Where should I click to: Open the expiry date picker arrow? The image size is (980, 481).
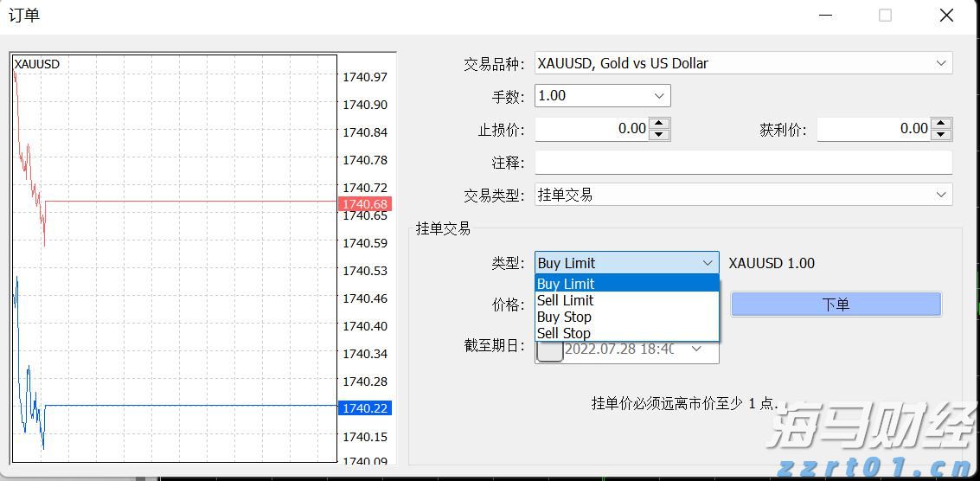pos(696,350)
